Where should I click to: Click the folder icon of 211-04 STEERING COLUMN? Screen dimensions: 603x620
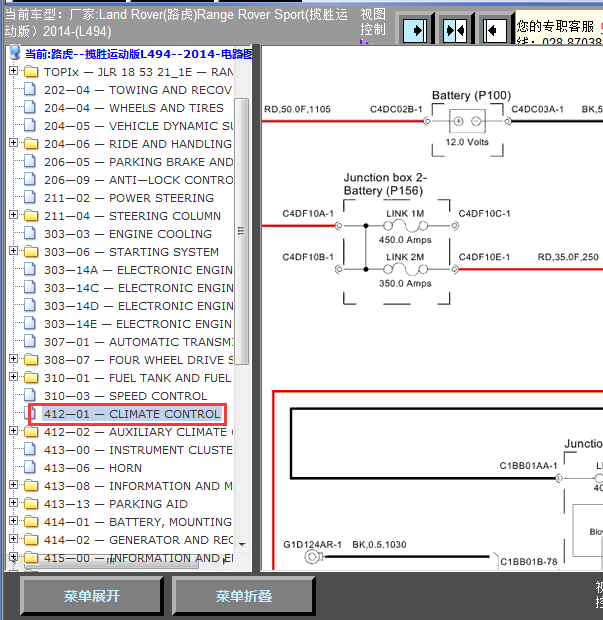[x=31, y=215]
